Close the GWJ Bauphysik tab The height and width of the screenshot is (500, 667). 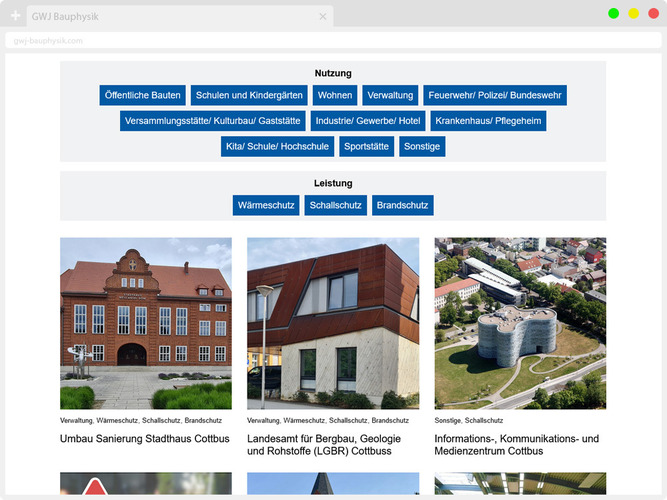(x=322, y=17)
